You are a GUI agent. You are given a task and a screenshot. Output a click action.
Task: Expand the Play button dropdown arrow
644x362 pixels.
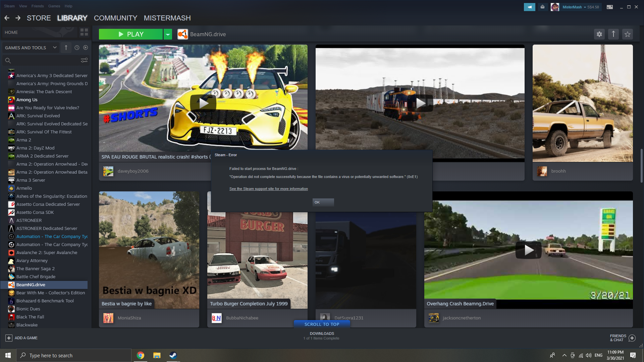tap(168, 34)
